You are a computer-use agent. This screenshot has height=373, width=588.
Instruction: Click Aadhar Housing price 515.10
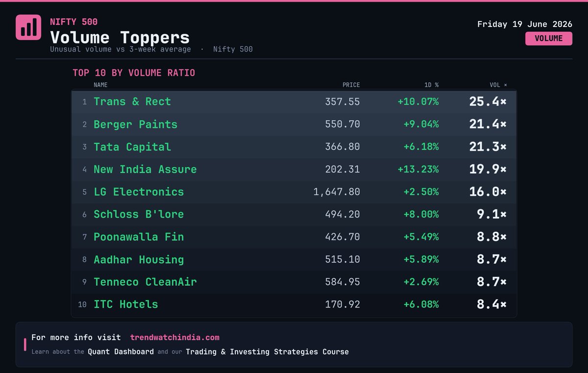343,259
